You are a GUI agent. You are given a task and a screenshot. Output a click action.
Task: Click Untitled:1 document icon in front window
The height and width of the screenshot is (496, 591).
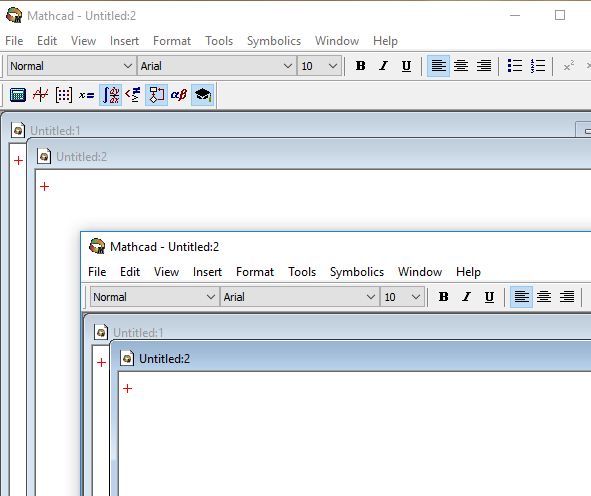pyautogui.click(x=101, y=332)
